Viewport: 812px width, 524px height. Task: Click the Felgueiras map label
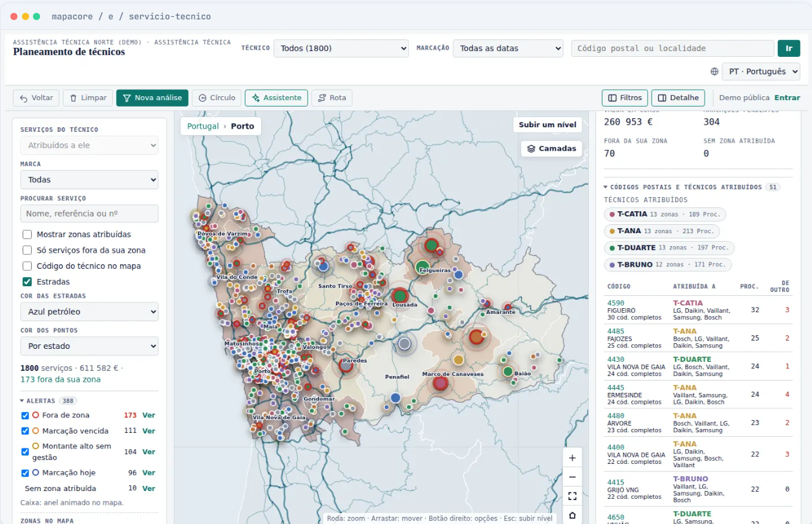point(435,271)
